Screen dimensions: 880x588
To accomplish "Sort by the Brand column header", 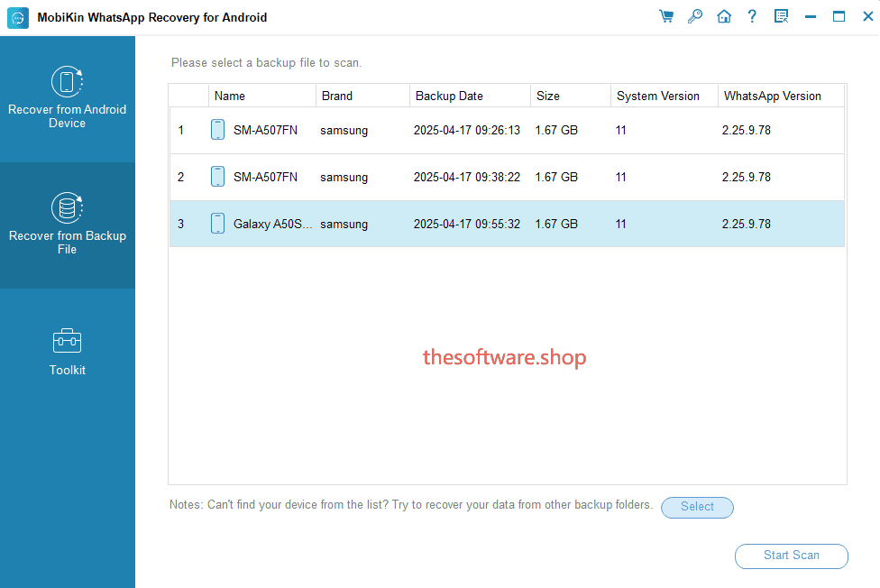I will point(362,96).
